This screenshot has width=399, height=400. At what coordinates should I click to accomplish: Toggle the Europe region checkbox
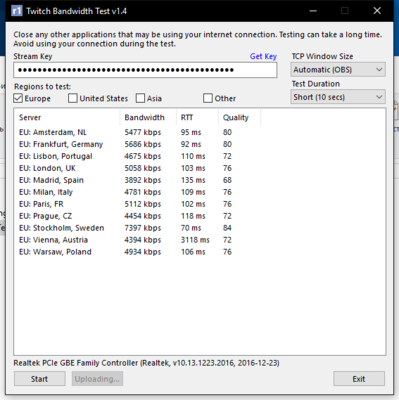(x=18, y=98)
